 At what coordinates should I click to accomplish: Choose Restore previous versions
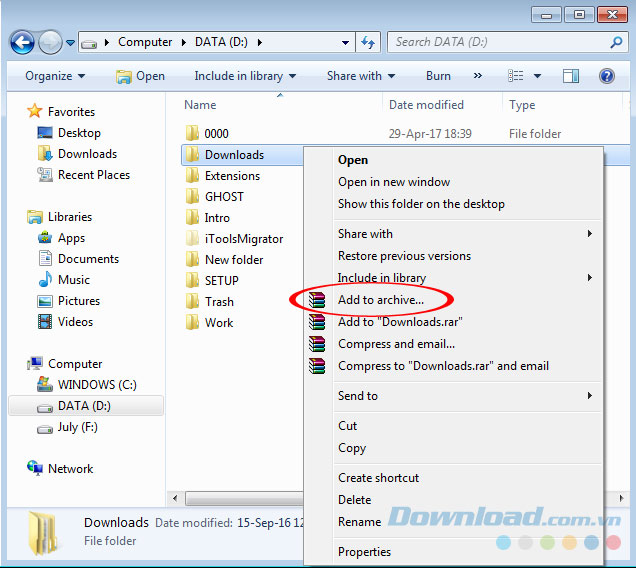pos(453,256)
